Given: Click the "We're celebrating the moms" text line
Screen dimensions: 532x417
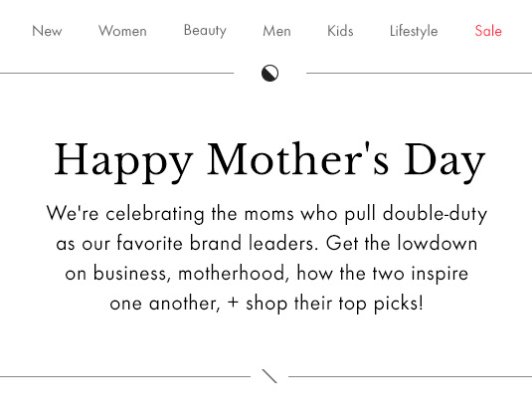Looking at the screenshot, I should [170, 214].
